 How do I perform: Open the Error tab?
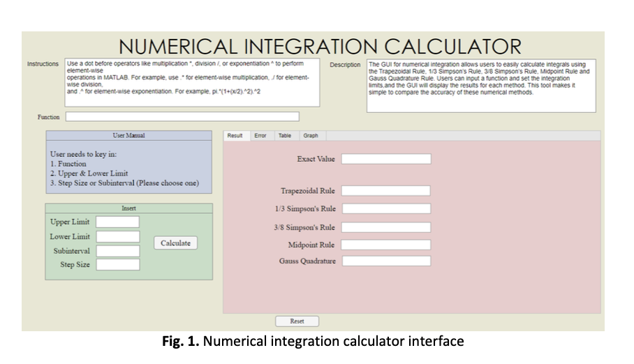tap(260, 136)
